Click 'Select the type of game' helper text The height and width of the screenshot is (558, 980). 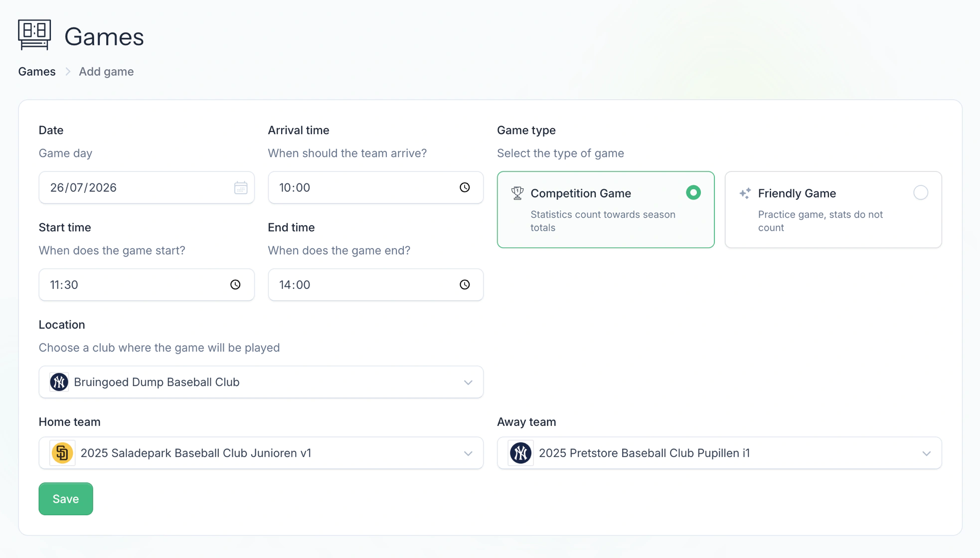[x=560, y=153]
